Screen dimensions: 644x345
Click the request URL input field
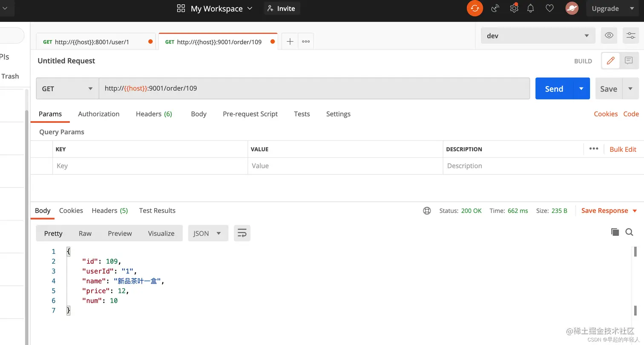(x=314, y=89)
